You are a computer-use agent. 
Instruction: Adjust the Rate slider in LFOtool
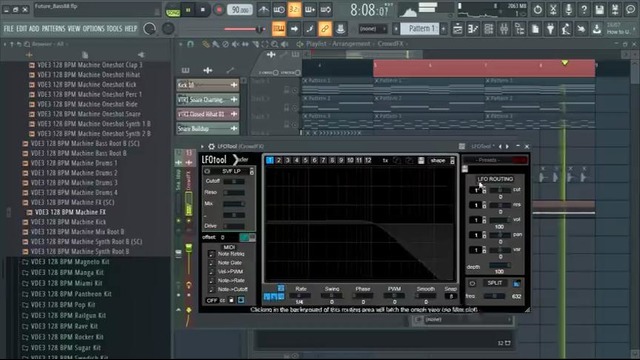[x=300, y=296]
